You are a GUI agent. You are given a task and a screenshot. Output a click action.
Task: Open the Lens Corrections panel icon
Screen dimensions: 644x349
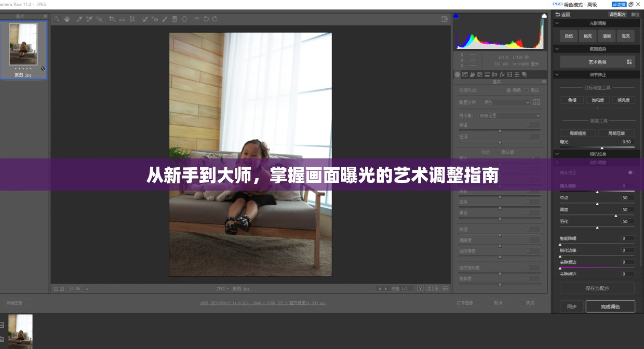[x=494, y=75]
